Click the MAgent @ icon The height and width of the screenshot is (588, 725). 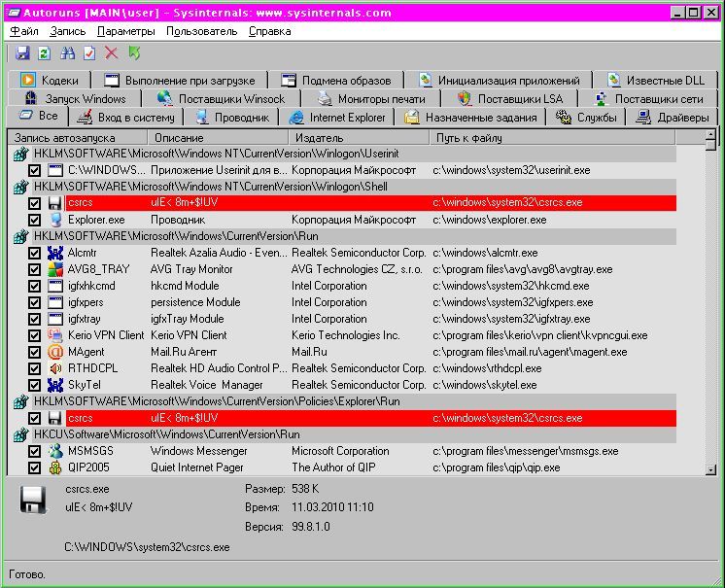tap(55, 352)
